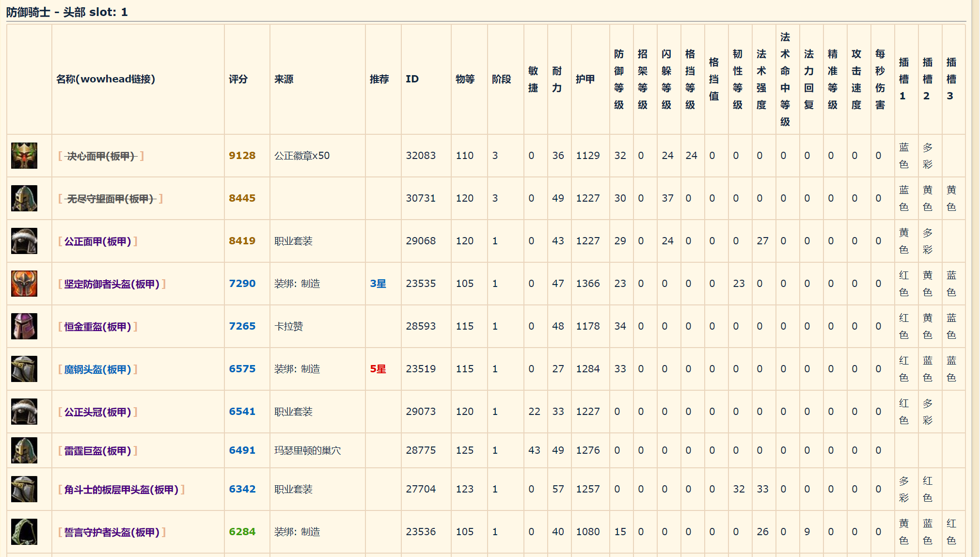Click the 公正面甲 item icon
The height and width of the screenshot is (557, 980).
tap(24, 241)
